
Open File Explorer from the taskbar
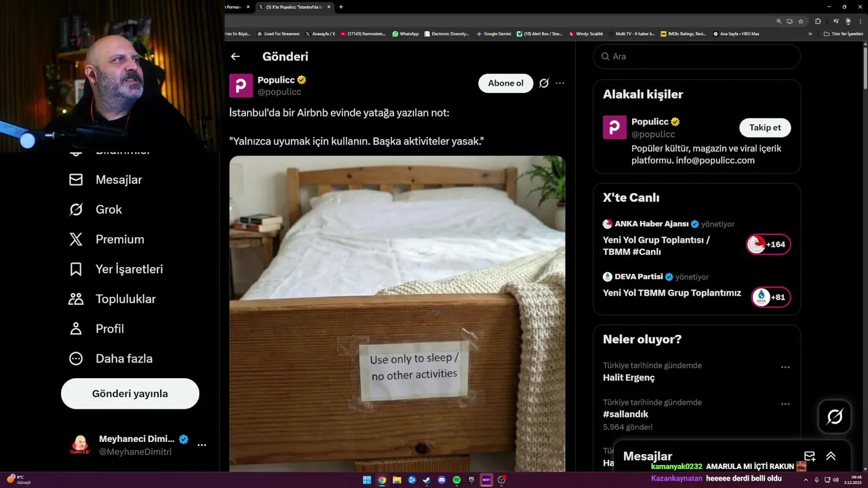coord(397,480)
